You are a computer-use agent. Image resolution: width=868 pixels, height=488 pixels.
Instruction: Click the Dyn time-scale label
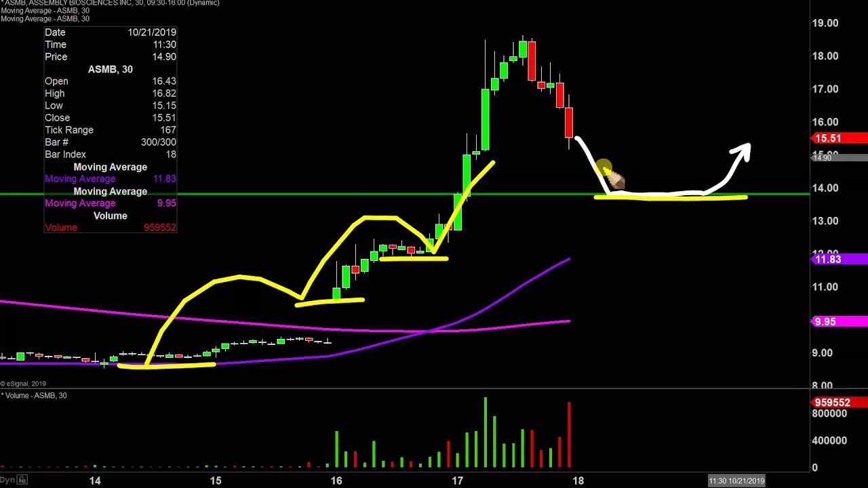click(7, 480)
